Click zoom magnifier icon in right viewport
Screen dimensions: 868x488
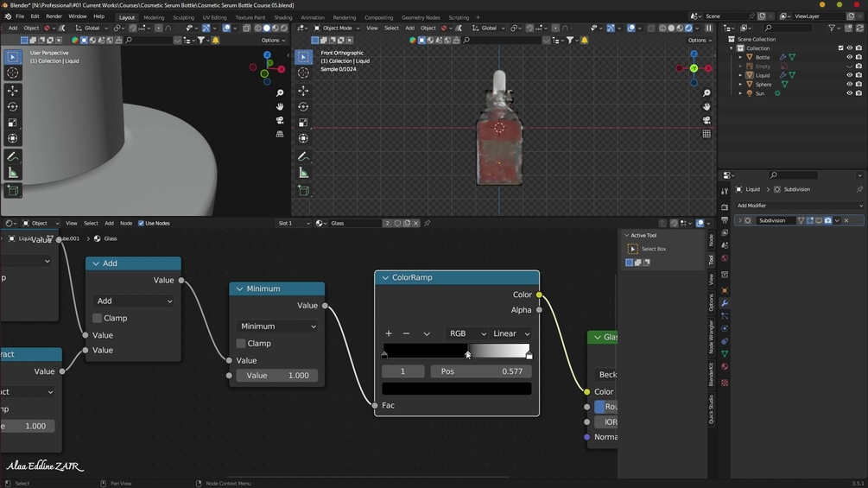pyautogui.click(x=706, y=93)
